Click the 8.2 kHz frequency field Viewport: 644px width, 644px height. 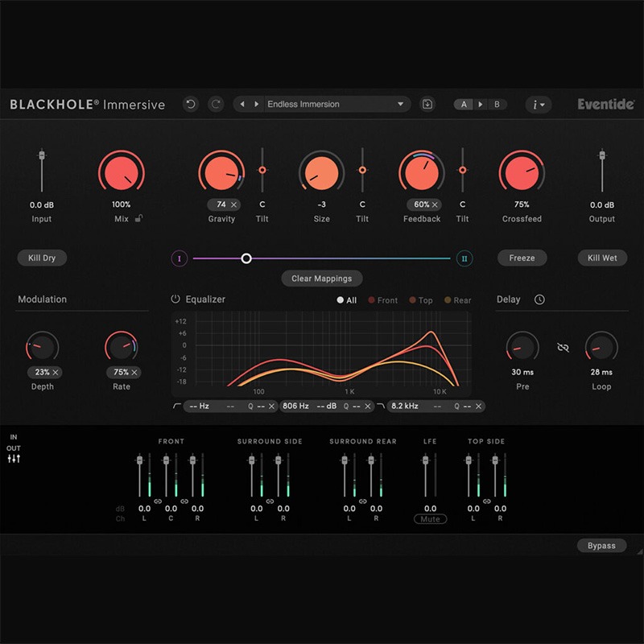(x=405, y=407)
